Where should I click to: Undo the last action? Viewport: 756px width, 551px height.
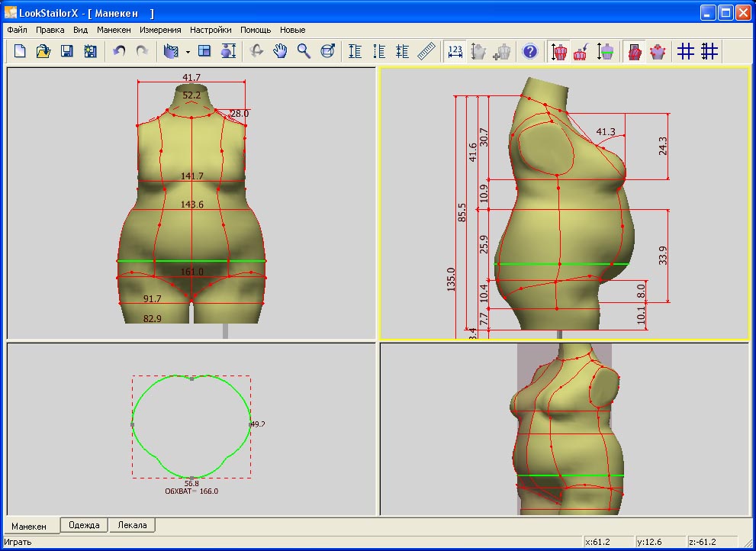click(118, 50)
